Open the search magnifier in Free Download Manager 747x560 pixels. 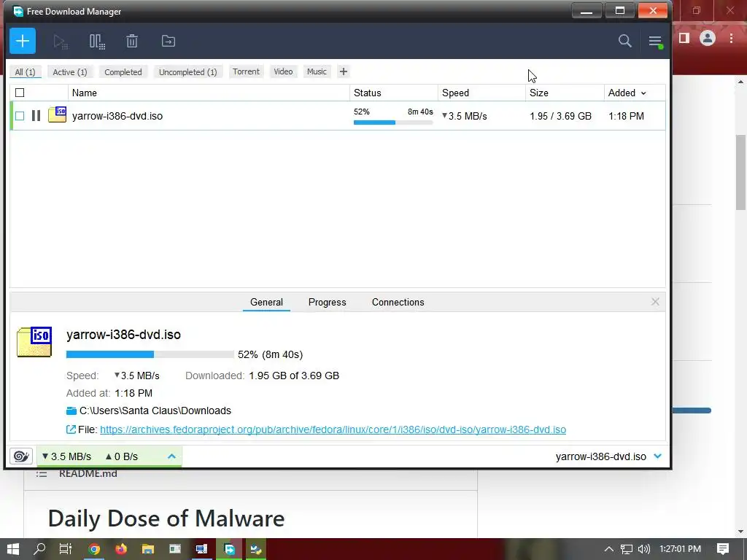point(624,41)
